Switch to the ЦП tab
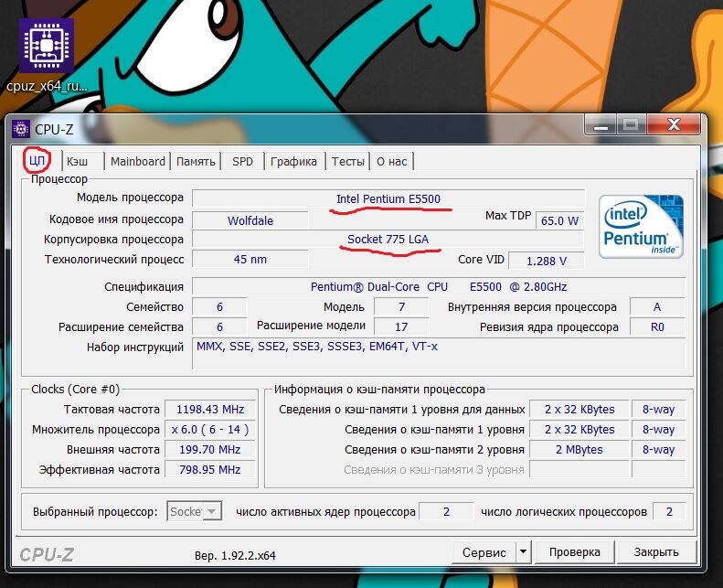Viewport: 723px width, 588px height. [37, 161]
